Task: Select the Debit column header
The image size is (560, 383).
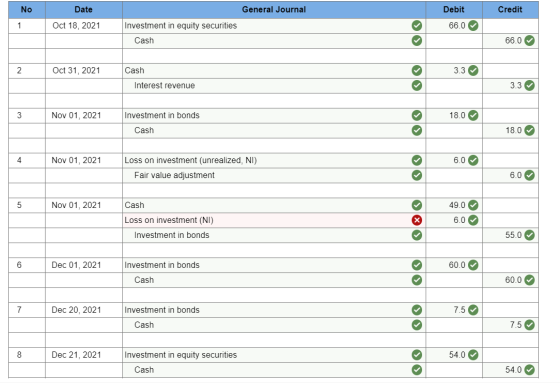Action: pyautogui.click(x=454, y=10)
